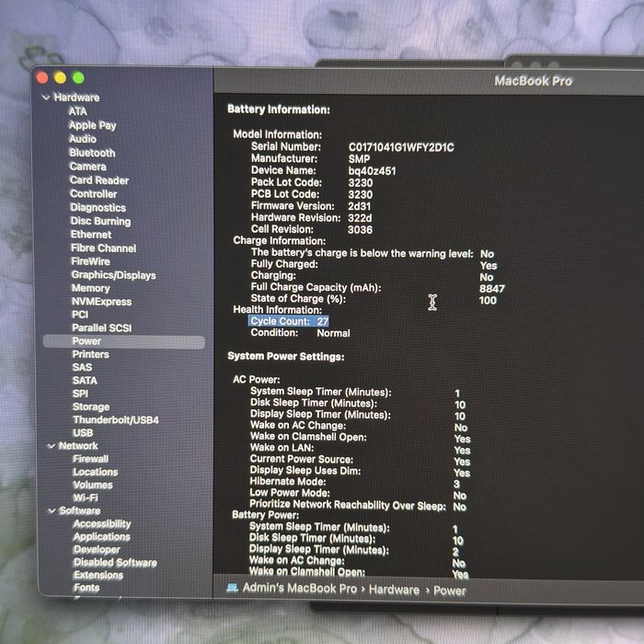The height and width of the screenshot is (644, 644).
Task: Select Bluetooth in the sidebar
Action: pyautogui.click(x=92, y=153)
